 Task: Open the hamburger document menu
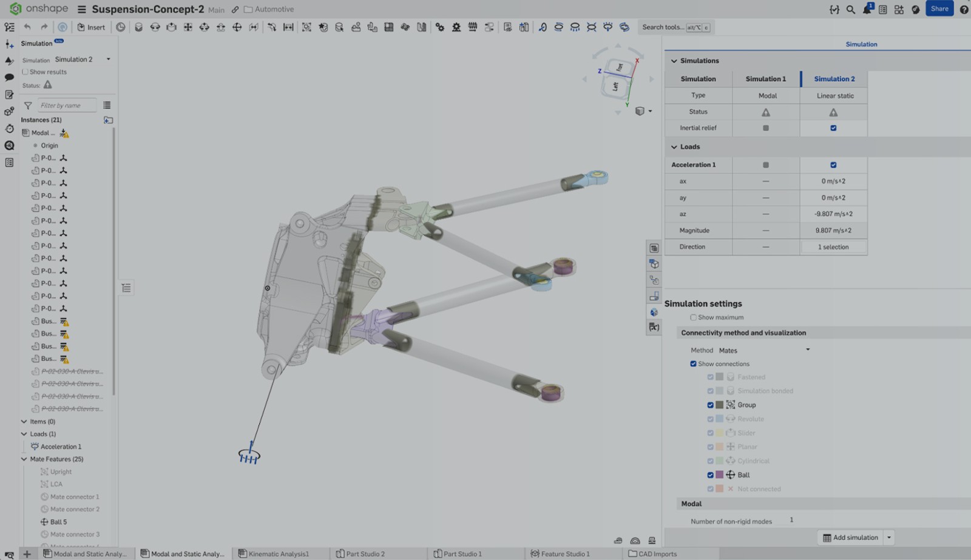82,10
